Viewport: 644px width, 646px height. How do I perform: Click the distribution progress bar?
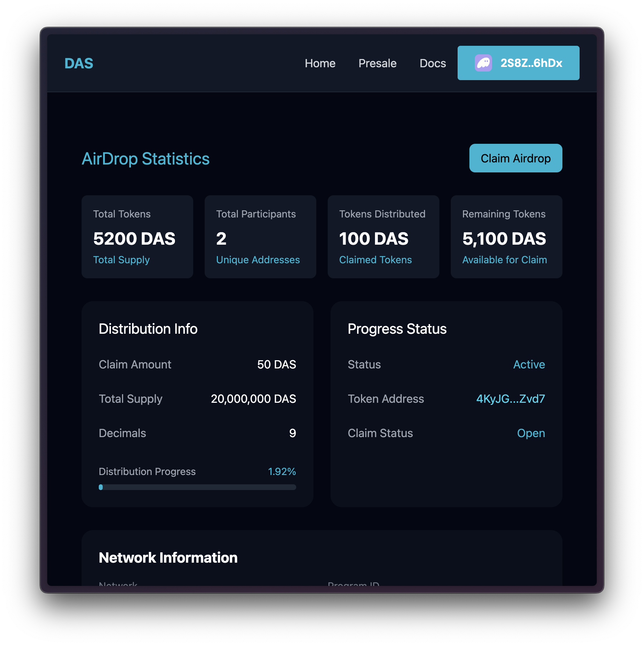pos(197,487)
